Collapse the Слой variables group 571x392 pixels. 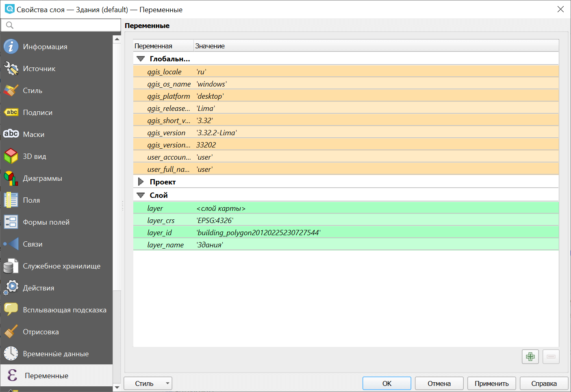[x=141, y=195]
